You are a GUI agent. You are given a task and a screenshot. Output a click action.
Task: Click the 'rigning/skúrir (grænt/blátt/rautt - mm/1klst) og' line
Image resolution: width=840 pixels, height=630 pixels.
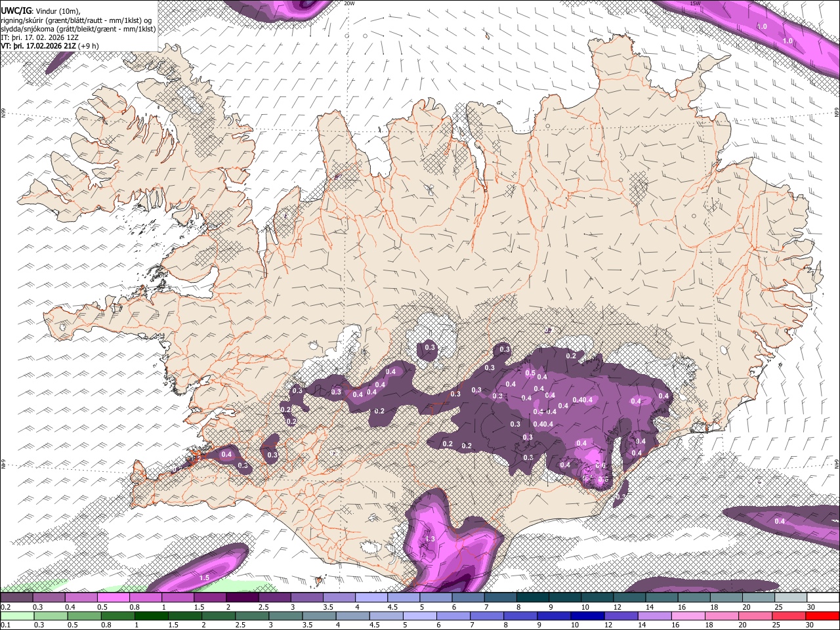pyautogui.click(x=76, y=20)
